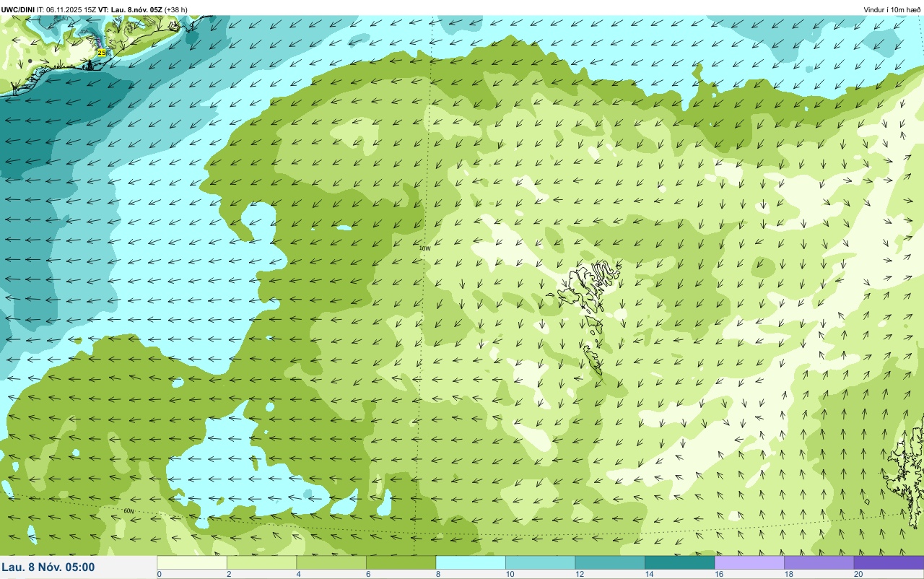The image size is (924, 579).
Task: Click the 10–12 m/s turquoise legend swatch
Action: (540, 562)
